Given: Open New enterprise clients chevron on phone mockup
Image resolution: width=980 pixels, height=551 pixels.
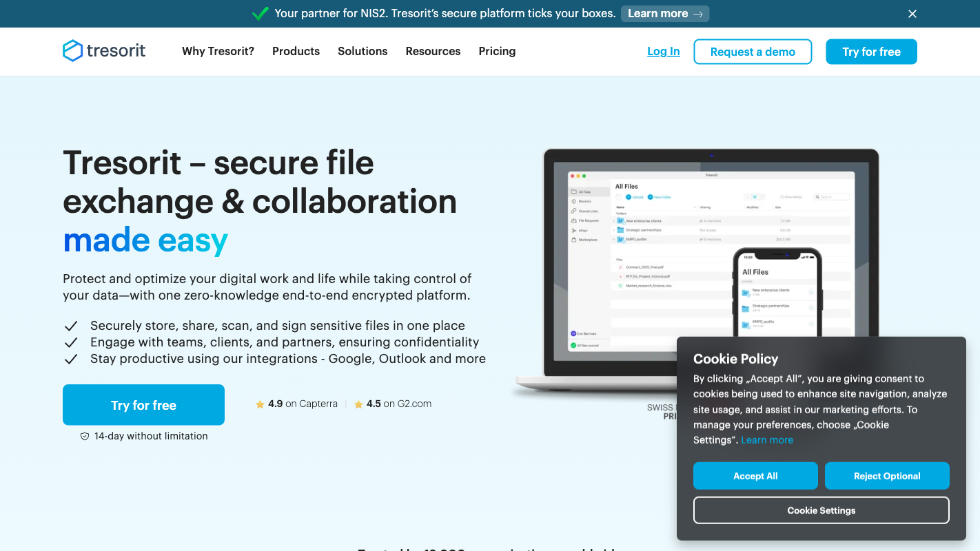Looking at the screenshot, I should [811, 292].
